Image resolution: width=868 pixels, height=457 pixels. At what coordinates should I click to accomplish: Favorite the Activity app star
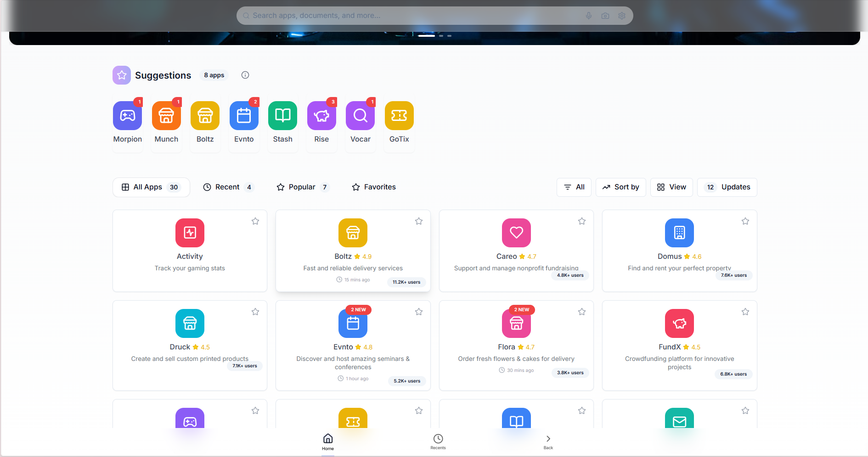[255, 221]
